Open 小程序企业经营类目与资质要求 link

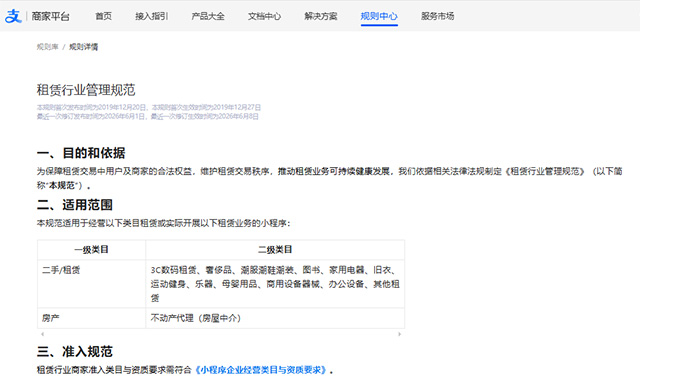(261, 370)
